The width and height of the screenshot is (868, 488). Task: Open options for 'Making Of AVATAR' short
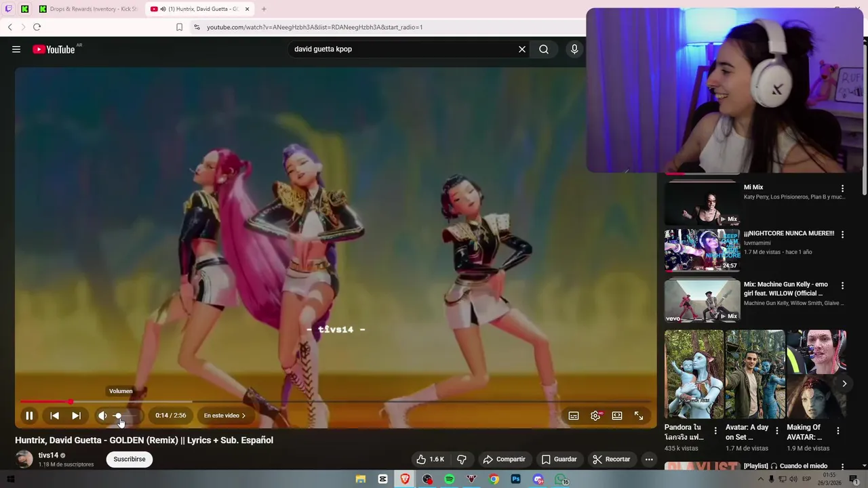(838, 430)
